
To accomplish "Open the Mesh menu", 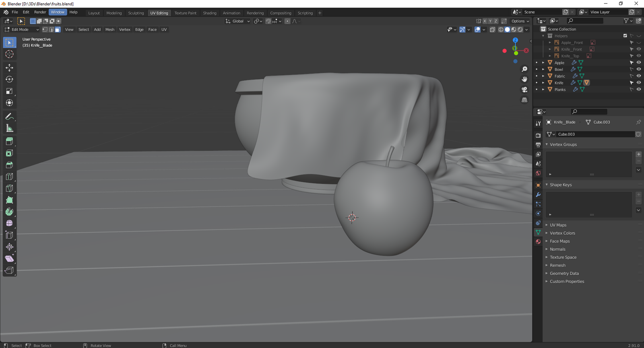I will pos(109,30).
